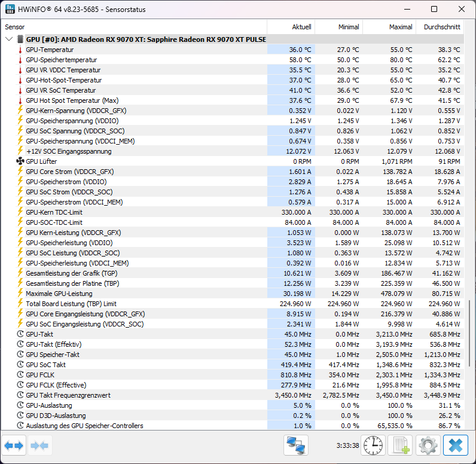Click clock icon of GPU D3D-Auslastung
Image resolution: width=476 pixels, height=464 pixels.
[20, 416]
